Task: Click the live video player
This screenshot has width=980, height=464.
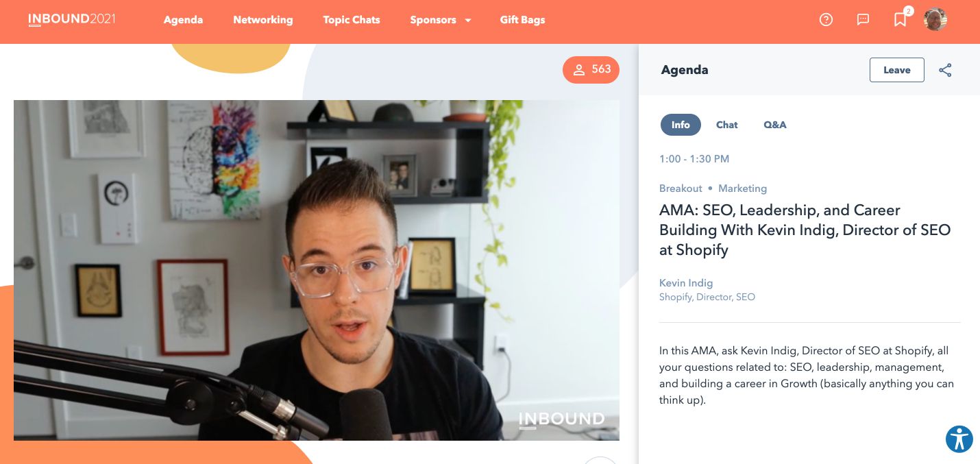Action: [317, 270]
